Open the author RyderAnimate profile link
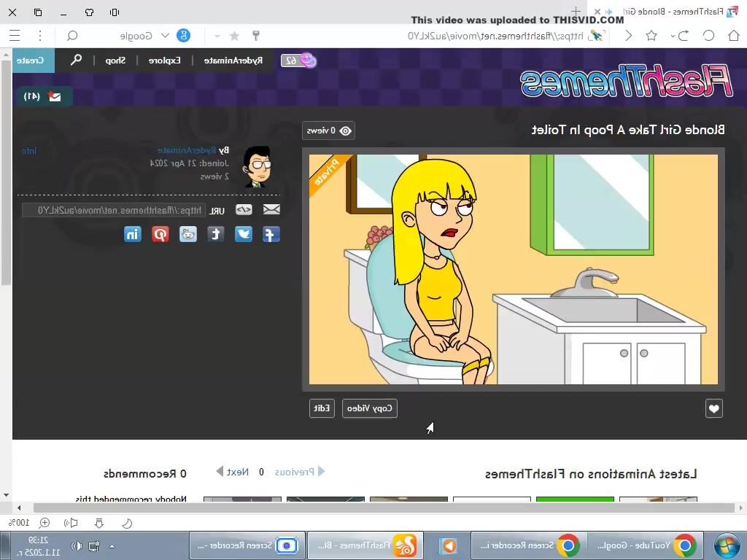Viewport: 747px width, 560px height. (186, 150)
